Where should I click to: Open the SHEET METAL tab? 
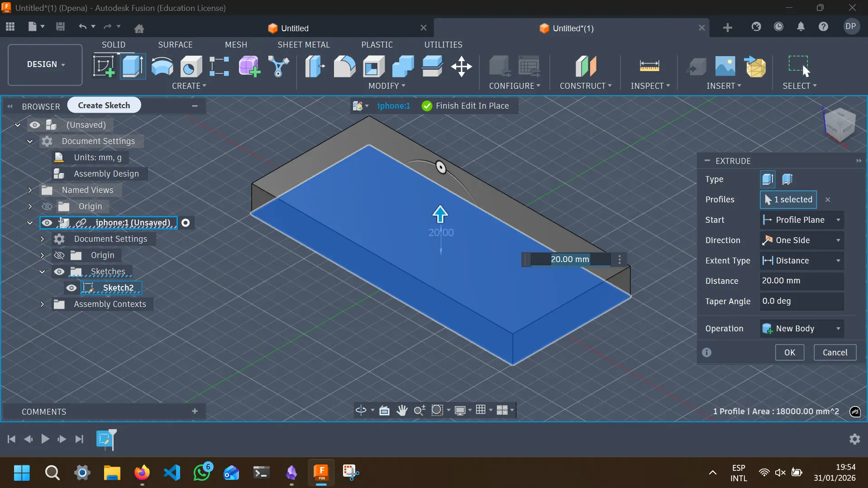pyautogui.click(x=304, y=44)
